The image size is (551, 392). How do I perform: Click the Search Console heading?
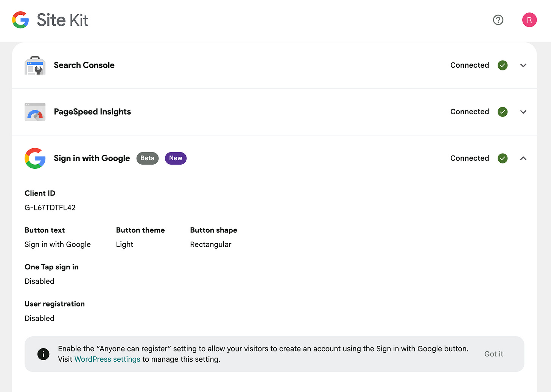coord(84,65)
